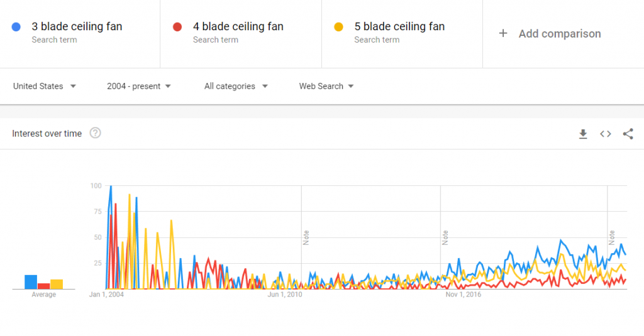Expand the United States region dropdown
Image resolution: width=644 pixels, height=336 pixels.
[x=45, y=86]
